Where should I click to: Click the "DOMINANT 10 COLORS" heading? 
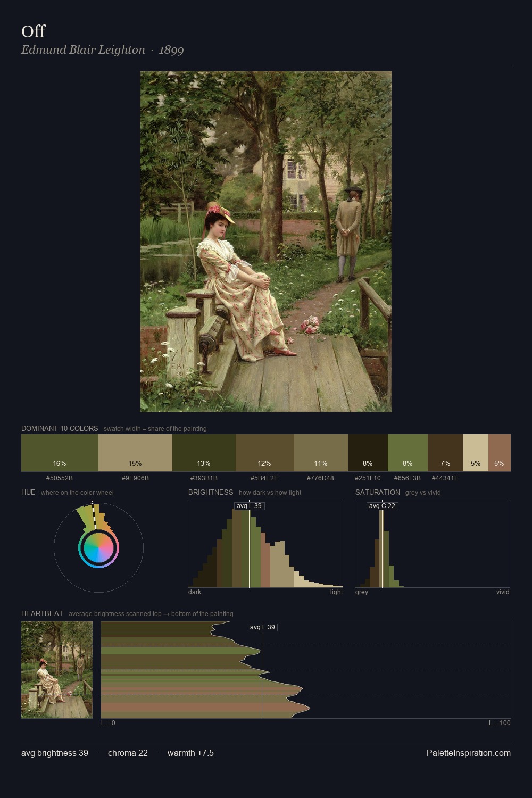(60, 428)
